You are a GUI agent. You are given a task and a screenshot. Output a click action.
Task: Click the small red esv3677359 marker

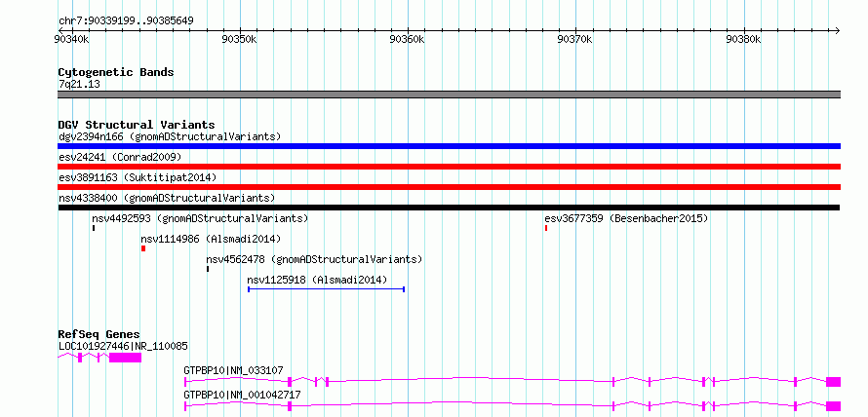[x=546, y=228]
